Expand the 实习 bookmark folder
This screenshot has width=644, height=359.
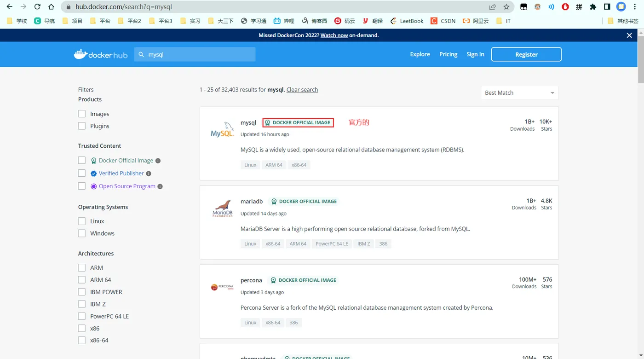click(190, 21)
